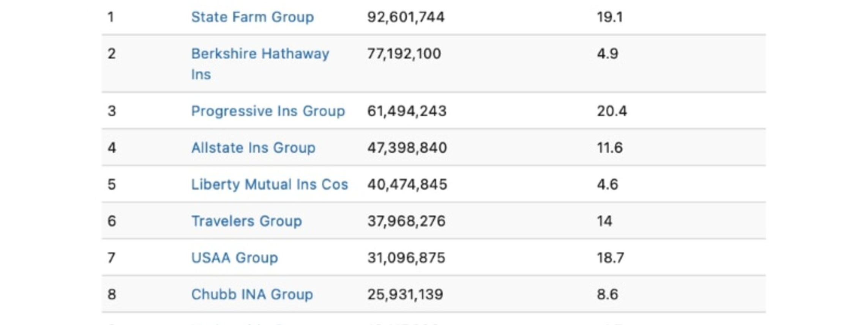Click the Travelers Group link
Viewport: 868px width, 325px height.
246,221
